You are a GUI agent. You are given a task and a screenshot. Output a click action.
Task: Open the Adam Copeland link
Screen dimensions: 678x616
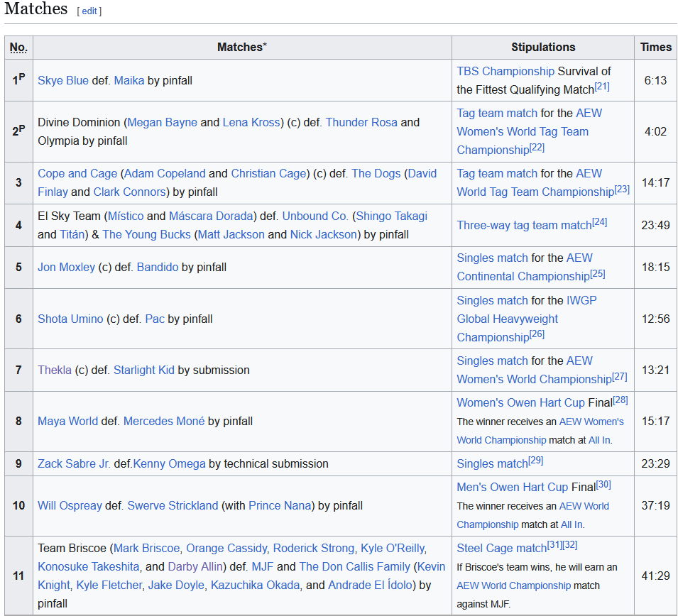tap(165, 173)
